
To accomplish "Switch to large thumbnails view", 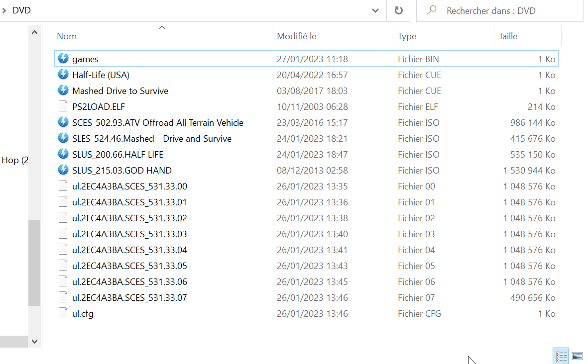I will click(x=578, y=356).
